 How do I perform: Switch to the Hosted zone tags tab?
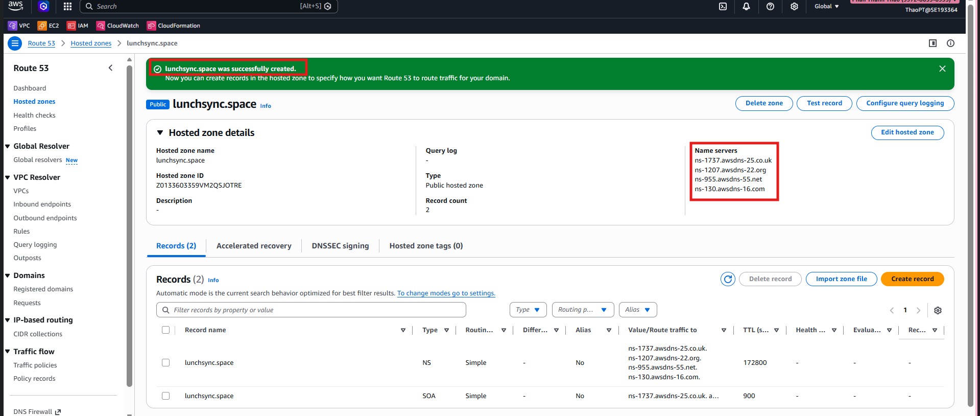[426, 246]
